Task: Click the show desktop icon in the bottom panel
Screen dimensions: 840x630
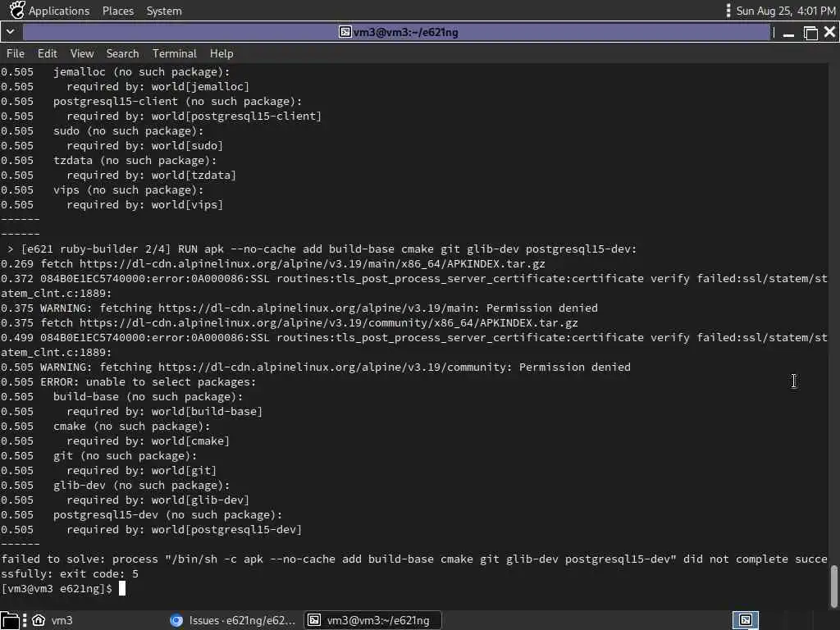Action: (x=10, y=620)
